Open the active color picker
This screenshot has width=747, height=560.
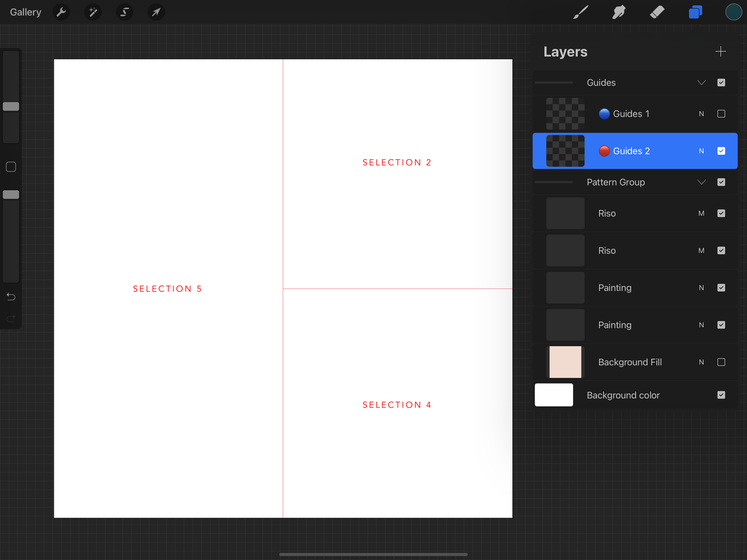click(x=734, y=12)
